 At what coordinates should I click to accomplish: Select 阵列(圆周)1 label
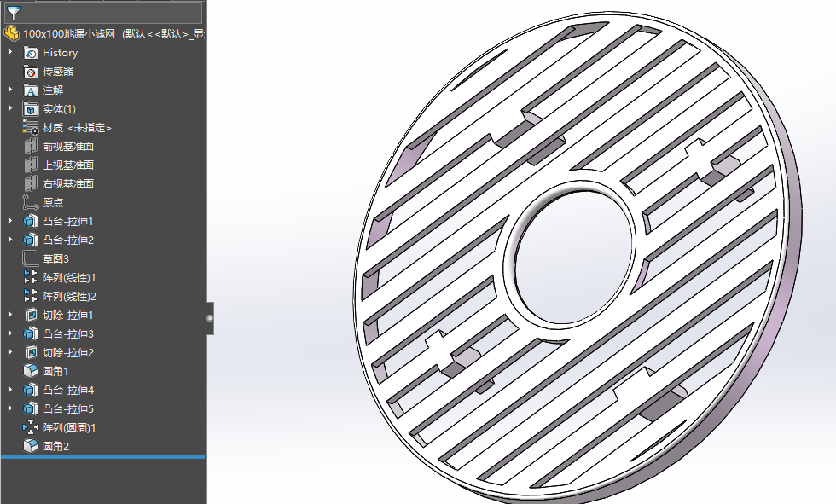(69, 428)
